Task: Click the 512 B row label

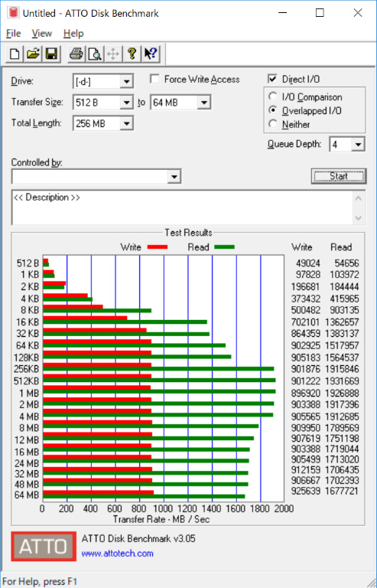Action: tap(28, 263)
